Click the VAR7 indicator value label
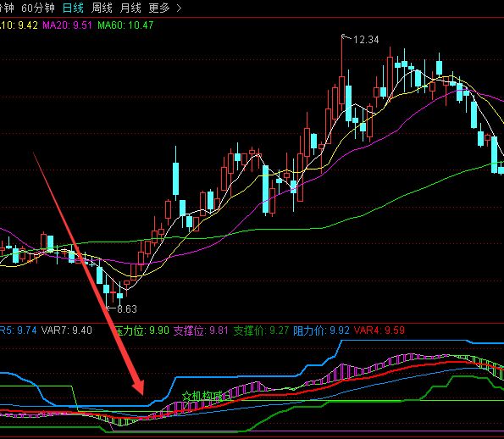The width and height of the screenshot is (504, 439). 67,331
